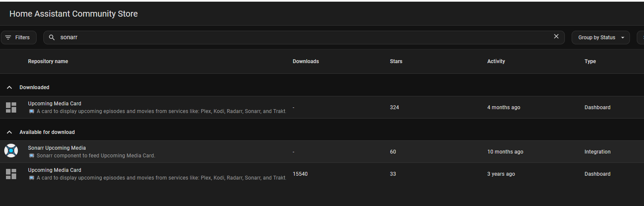The height and width of the screenshot is (206, 644).
Task: Click the filter lines icon
Action: [x=8, y=38]
